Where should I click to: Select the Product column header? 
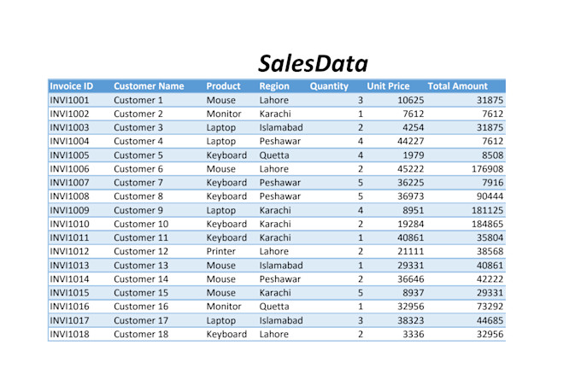[223, 86]
